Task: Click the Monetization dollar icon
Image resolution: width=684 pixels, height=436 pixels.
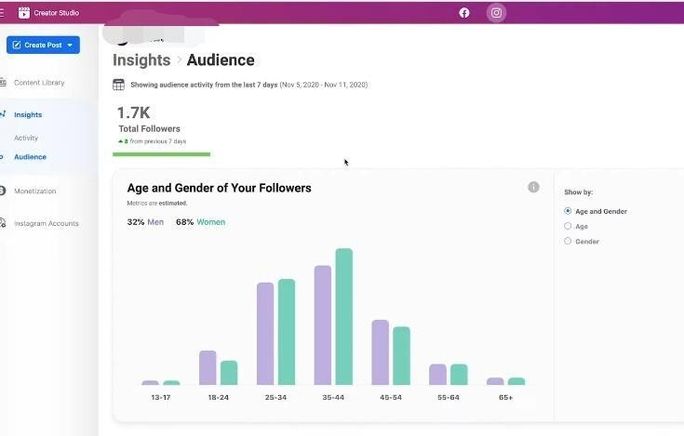Action: coord(3,191)
